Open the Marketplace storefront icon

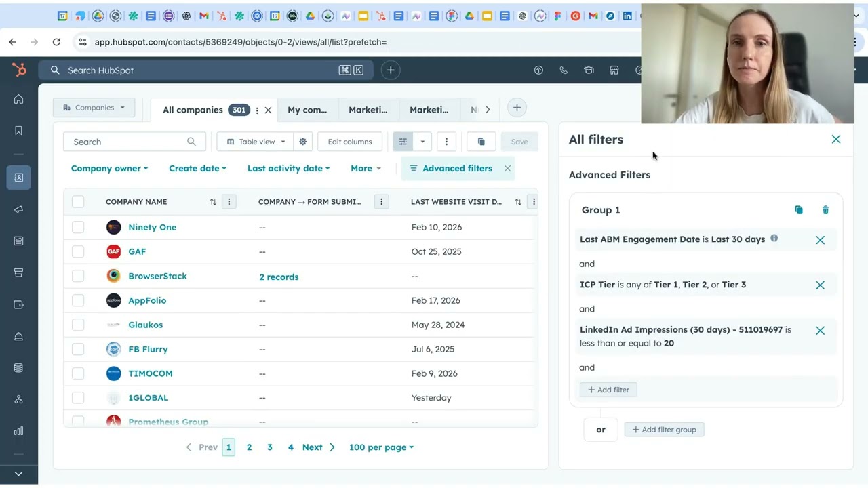(614, 70)
